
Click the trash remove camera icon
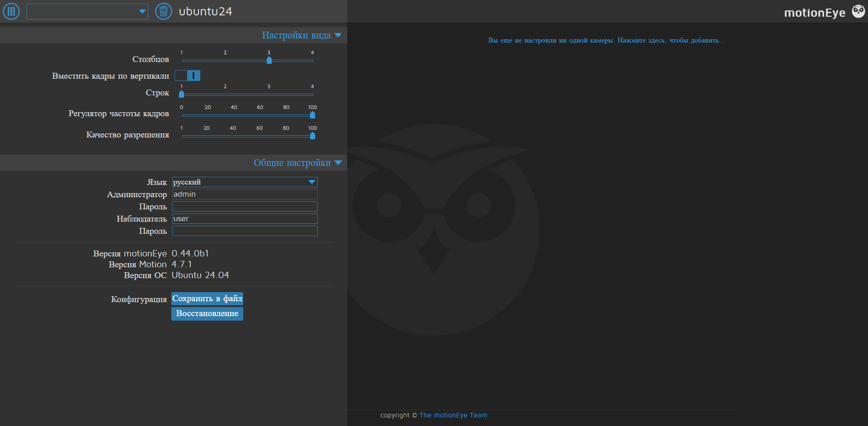(x=164, y=11)
